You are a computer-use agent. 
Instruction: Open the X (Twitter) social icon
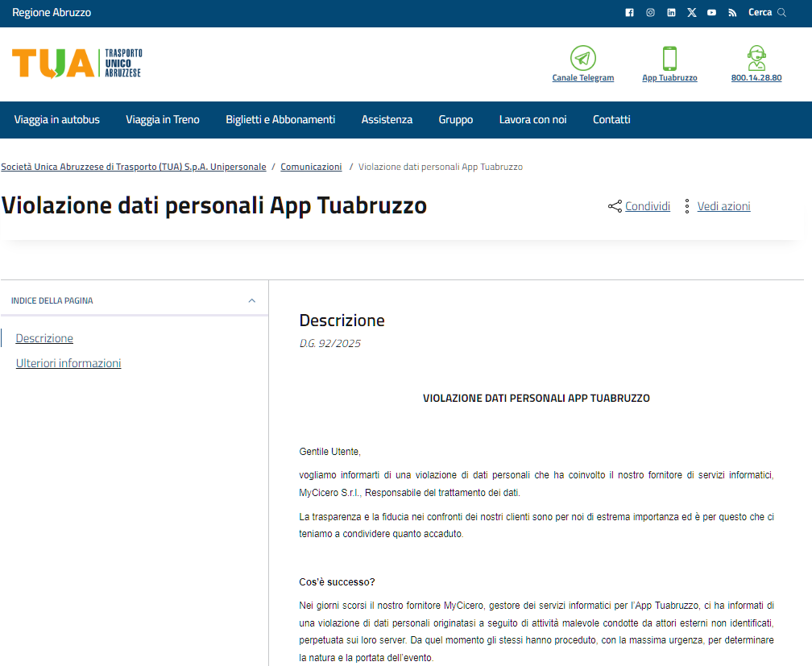point(692,13)
